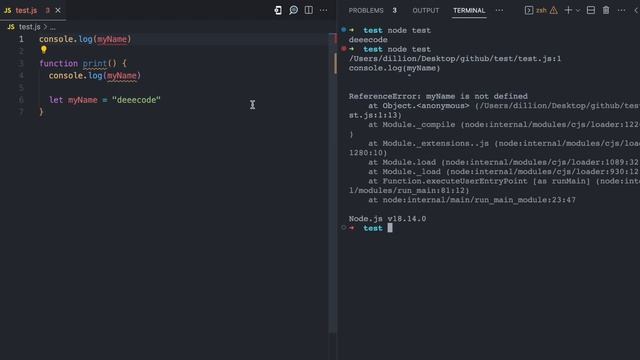640x360 pixels.
Task: Click the zsh terminal shell icon
Action: coord(529,10)
